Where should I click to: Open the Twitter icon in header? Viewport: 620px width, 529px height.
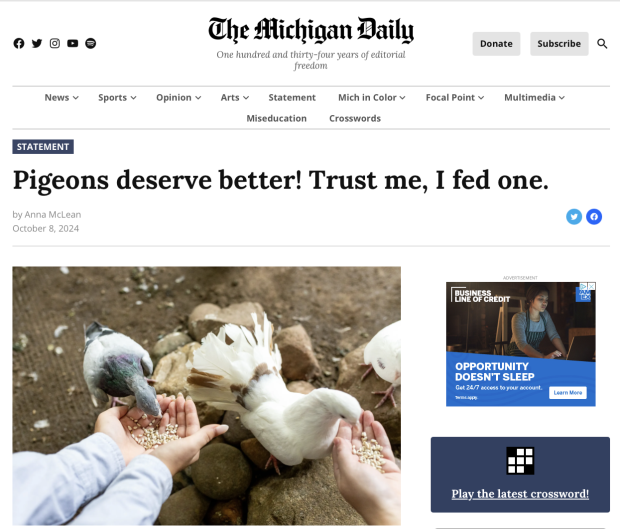click(x=37, y=43)
